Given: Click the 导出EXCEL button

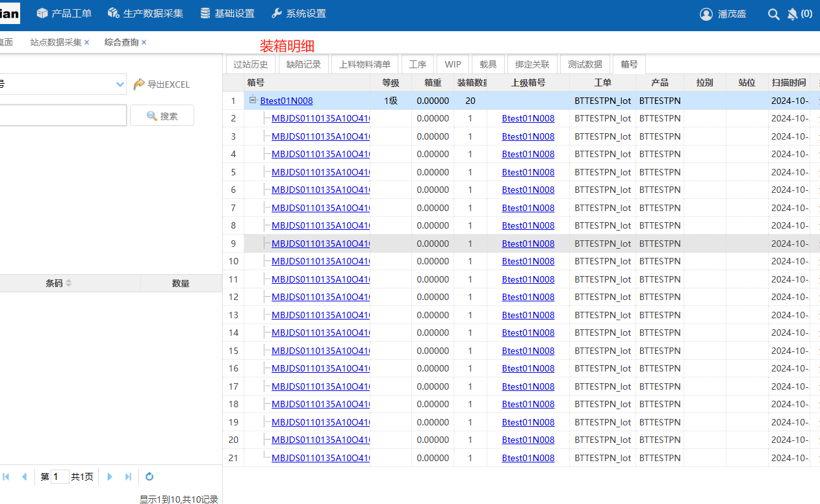Looking at the screenshot, I should [162, 84].
